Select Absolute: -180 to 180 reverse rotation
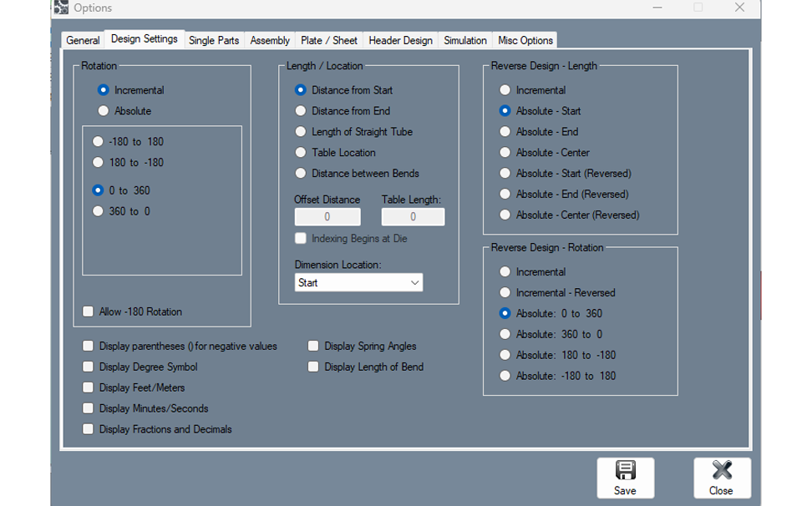The image size is (812, 506). pyautogui.click(x=558, y=376)
